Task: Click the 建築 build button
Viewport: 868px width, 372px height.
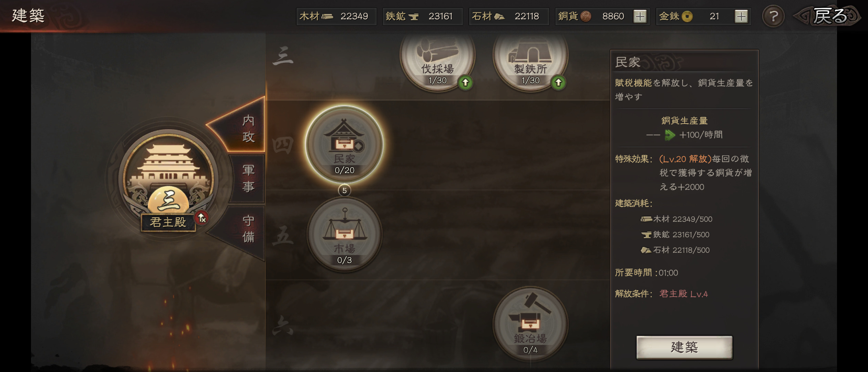Action: tap(684, 347)
